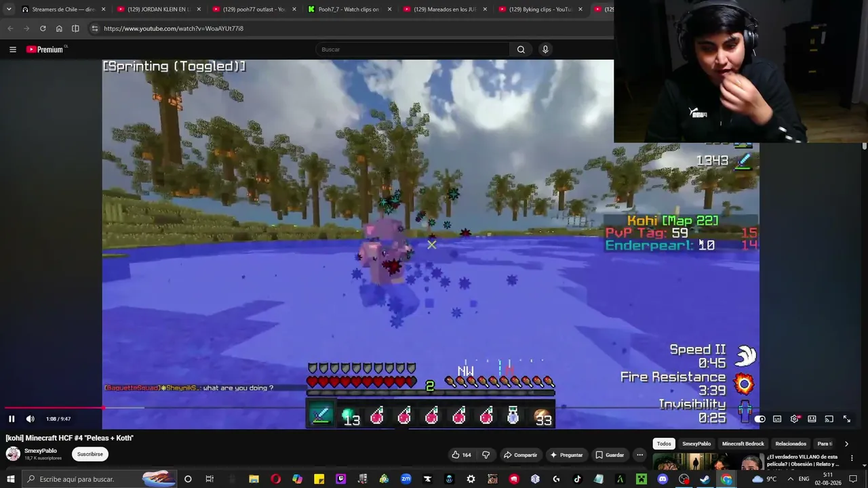Viewport: 868px width, 488px height.
Task: Open File Explorer from the taskbar
Action: pos(254,479)
